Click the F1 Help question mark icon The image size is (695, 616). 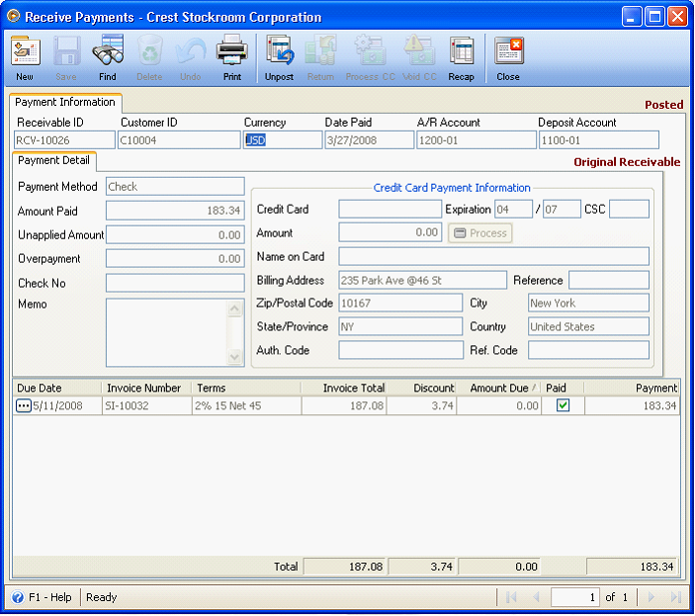coord(18,597)
